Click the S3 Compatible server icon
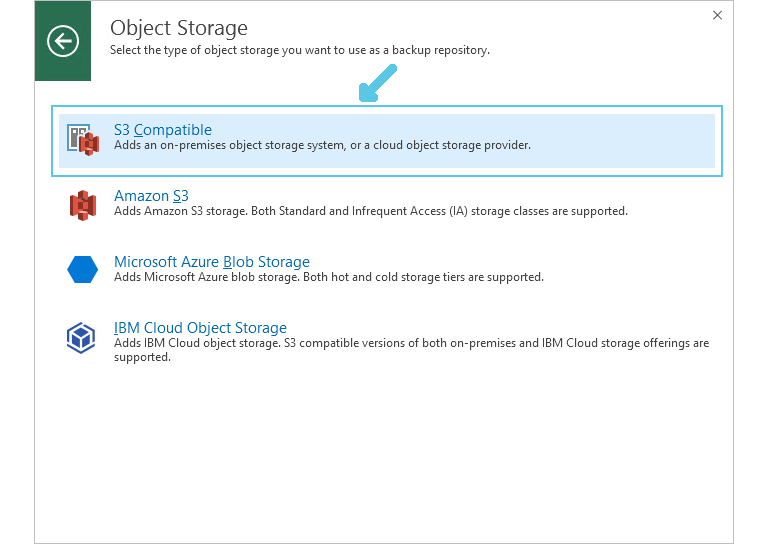Viewport: 768px width, 544px height. [x=83, y=140]
